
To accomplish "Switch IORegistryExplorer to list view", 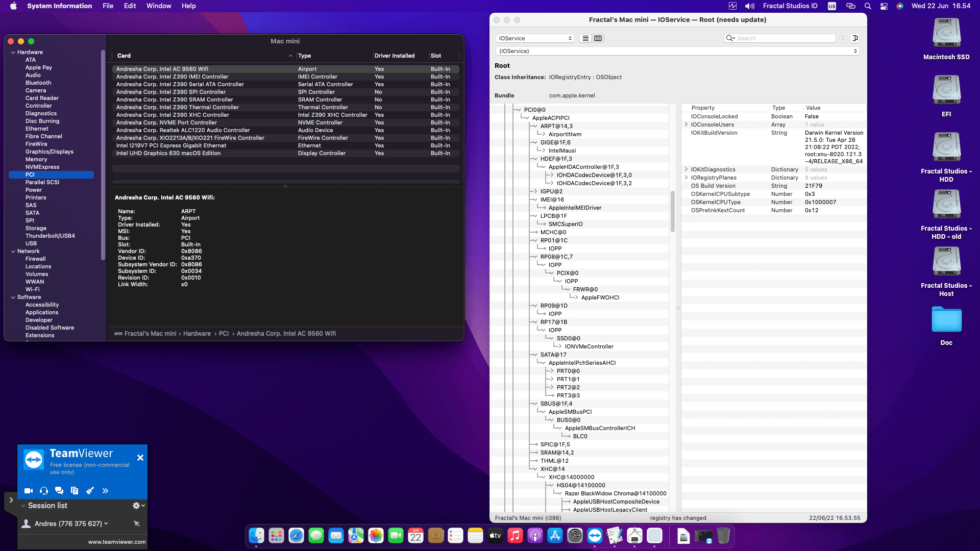I will click(585, 38).
